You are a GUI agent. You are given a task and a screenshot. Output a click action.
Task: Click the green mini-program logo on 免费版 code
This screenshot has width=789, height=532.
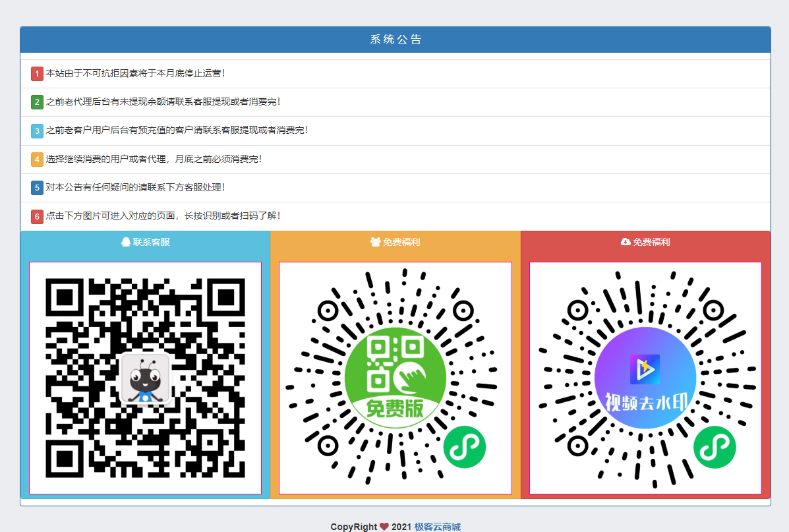(x=465, y=447)
